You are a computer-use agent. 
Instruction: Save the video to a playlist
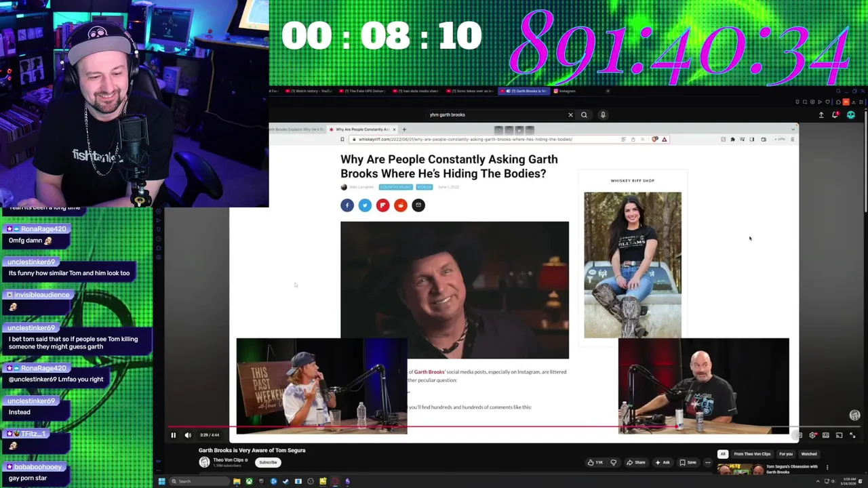pyautogui.click(x=688, y=462)
